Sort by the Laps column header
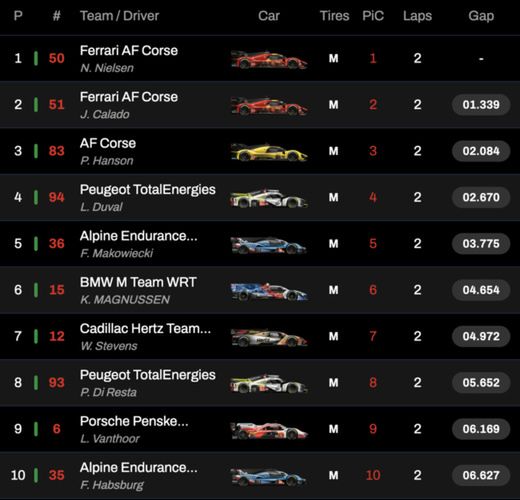The height and width of the screenshot is (500, 520). pos(417,16)
